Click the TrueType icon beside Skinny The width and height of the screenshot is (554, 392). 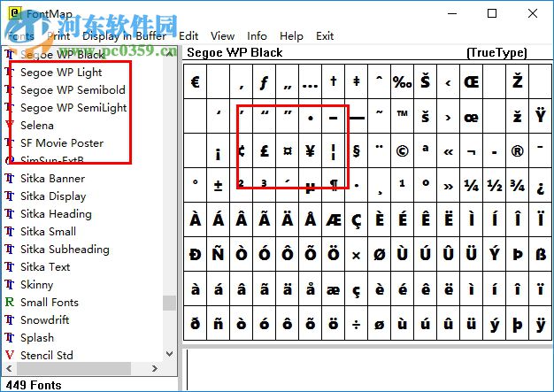click(10, 284)
